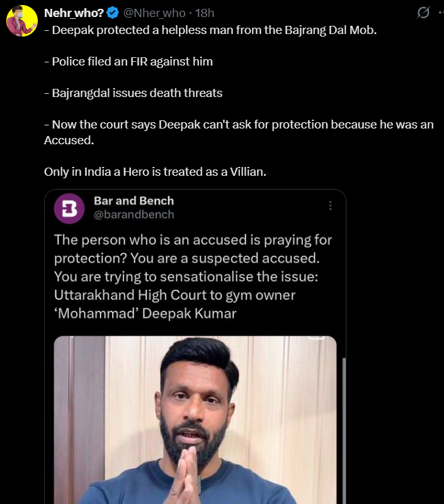Expand the quoted Bar and Bench post's three-dot menu
Screen dimensions: 444x504
point(330,206)
